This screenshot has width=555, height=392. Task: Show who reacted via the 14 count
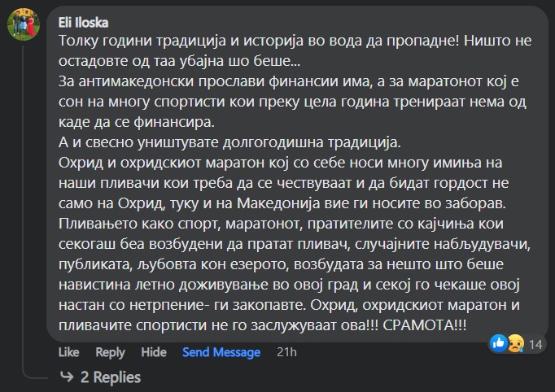[535, 344]
